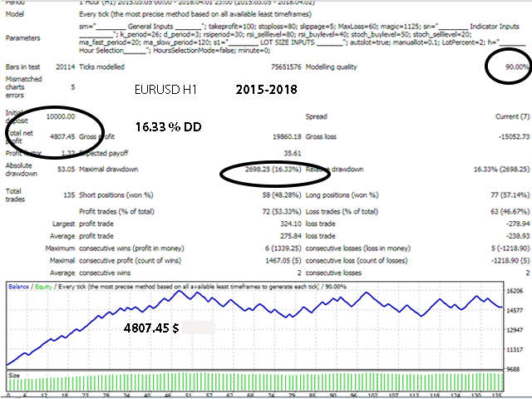Click the Profit factor value 1.32
Image resolution: width=532 pixels, height=399 pixels.
68,153
